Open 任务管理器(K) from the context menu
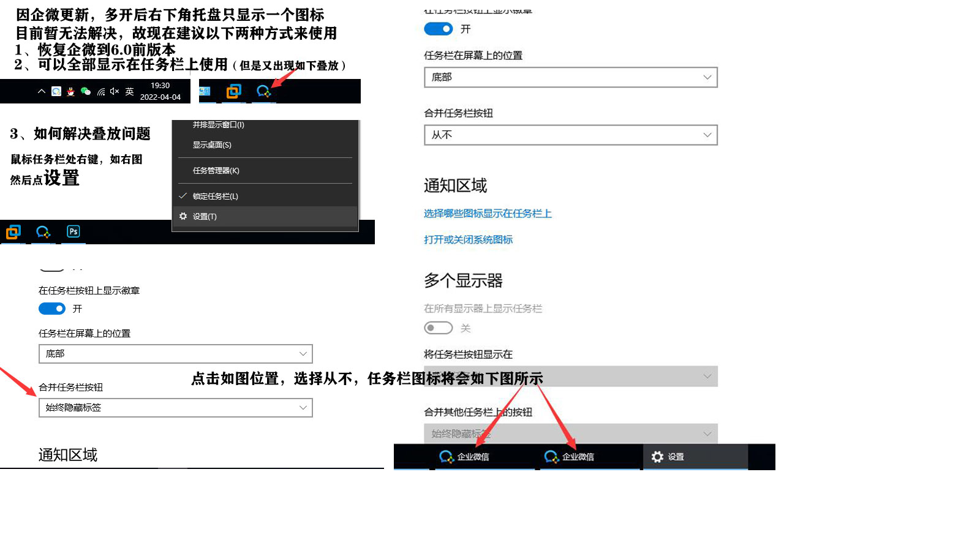The image size is (980, 551). [265, 171]
